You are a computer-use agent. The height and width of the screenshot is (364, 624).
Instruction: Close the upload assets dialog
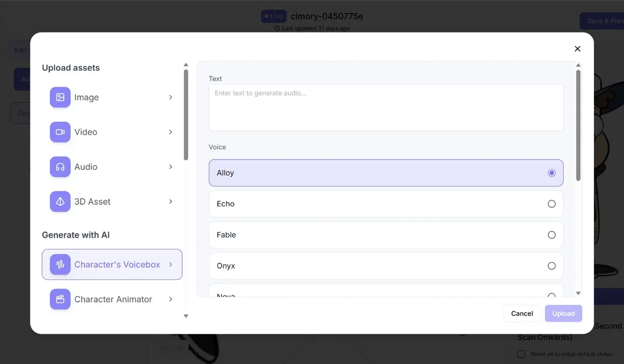coord(577,49)
